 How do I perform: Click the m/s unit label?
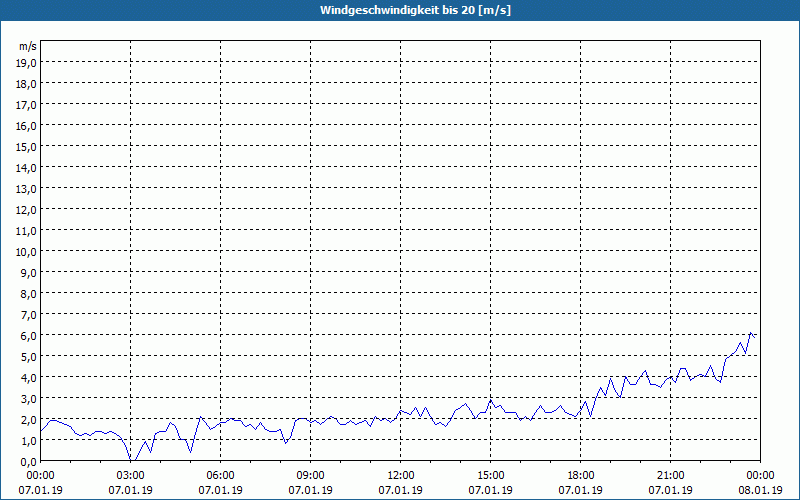[28, 46]
